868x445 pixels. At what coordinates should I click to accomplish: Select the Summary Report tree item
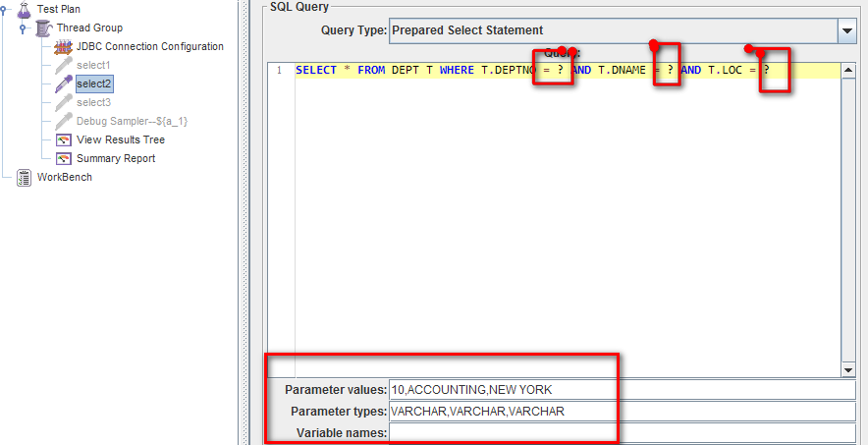pyautogui.click(x=115, y=158)
